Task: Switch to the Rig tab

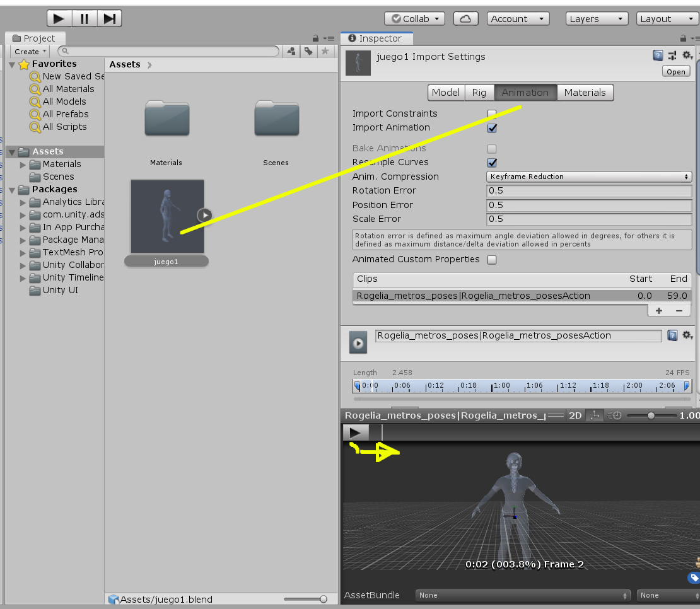Action: 479,92
